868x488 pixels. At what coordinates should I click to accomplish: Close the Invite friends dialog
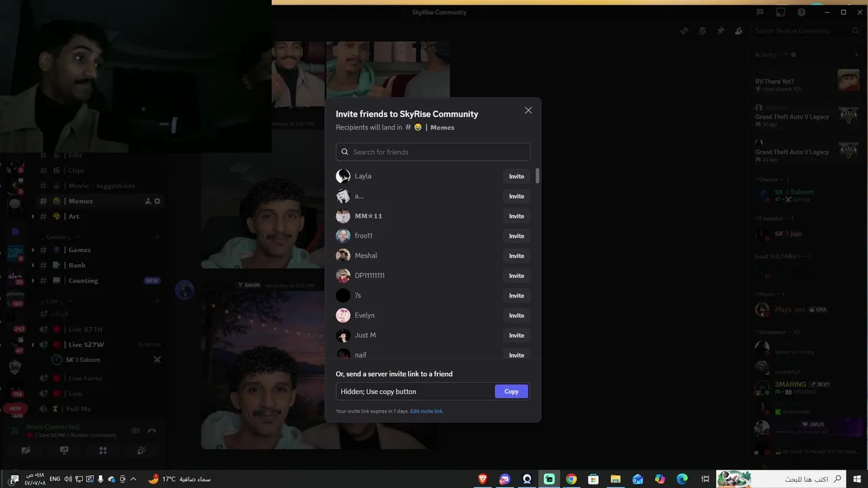click(x=528, y=110)
